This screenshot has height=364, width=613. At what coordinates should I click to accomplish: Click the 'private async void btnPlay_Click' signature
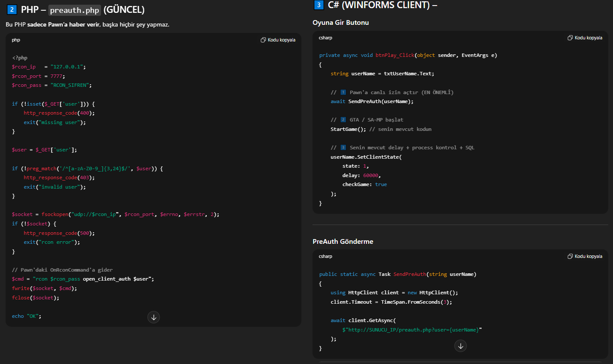[408, 55]
